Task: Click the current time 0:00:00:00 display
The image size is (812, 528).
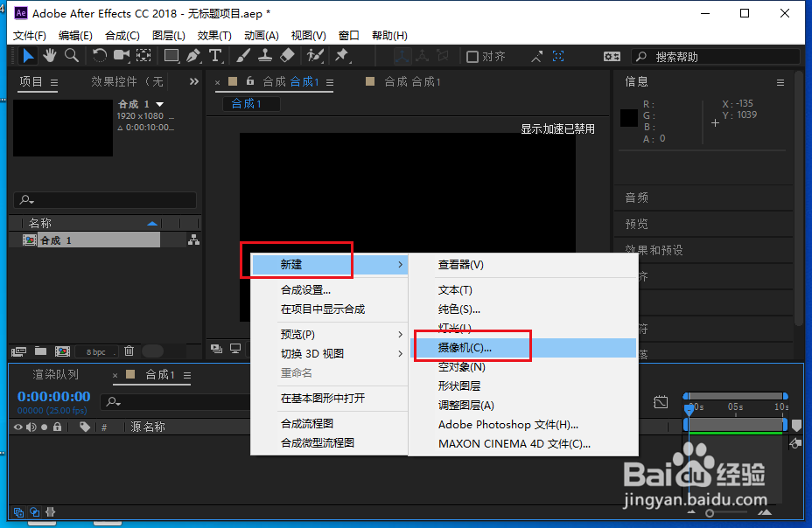Action: (x=54, y=397)
